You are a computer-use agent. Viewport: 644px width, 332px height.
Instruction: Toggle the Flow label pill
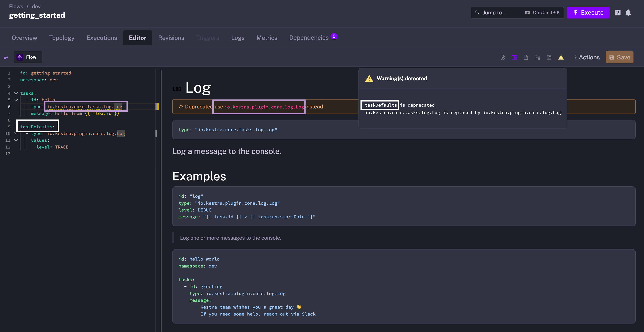click(x=27, y=57)
